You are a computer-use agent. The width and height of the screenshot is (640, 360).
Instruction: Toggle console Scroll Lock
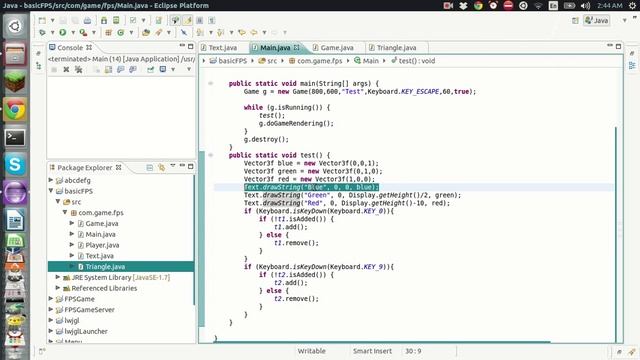(108, 70)
